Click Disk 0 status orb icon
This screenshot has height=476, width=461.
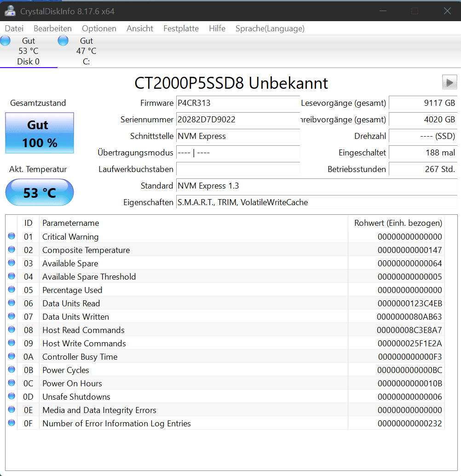5,40
